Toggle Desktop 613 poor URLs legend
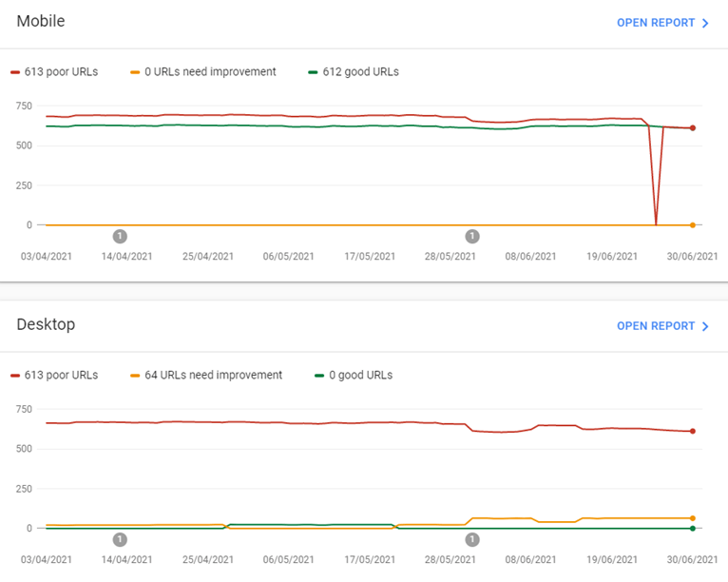 (x=54, y=376)
